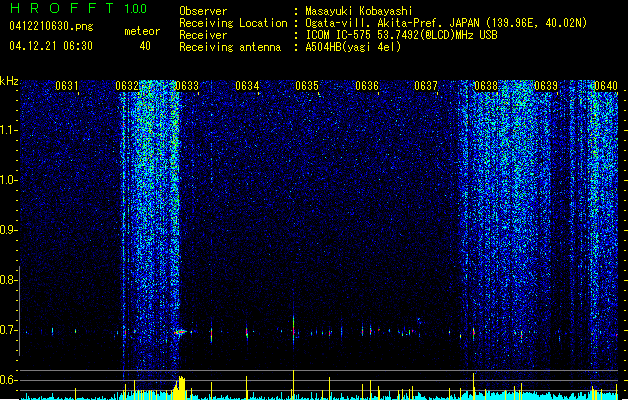Click the 0633 time marker
This screenshot has width=629, height=400.
(187, 86)
